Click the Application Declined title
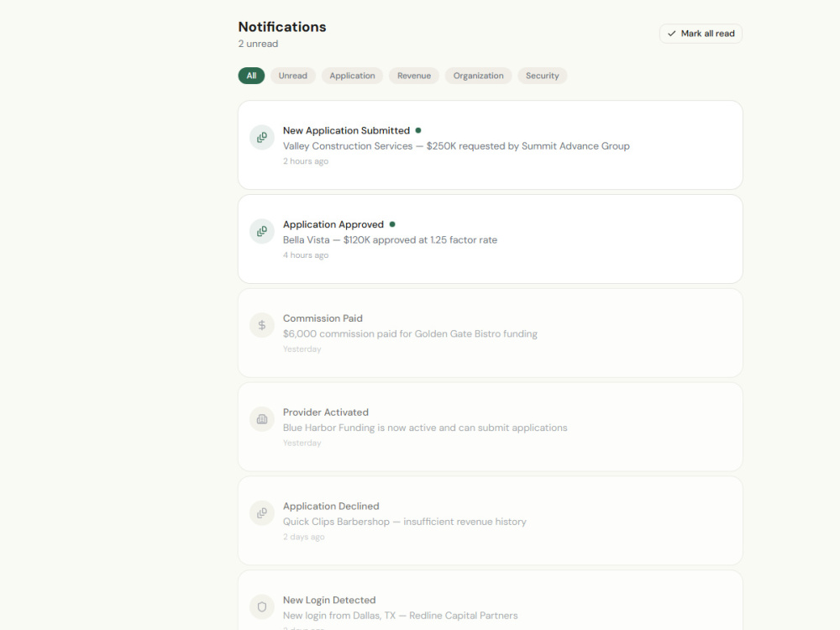Image resolution: width=840 pixels, height=630 pixels. click(x=331, y=507)
